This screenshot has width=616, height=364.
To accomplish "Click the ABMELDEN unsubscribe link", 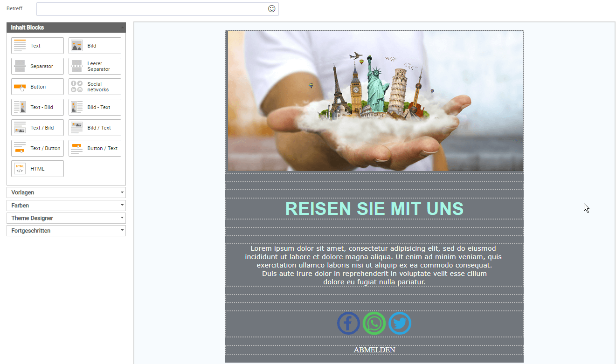I will click(374, 350).
